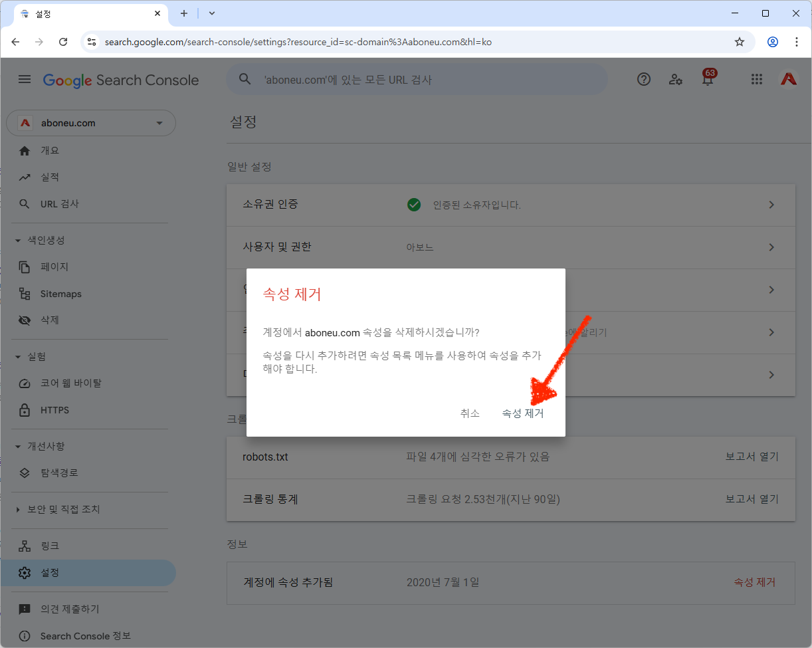The width and height of the screenshot is (812, 648).
Task: Open 삭제 removals in the sidebar
Action: [x=50, y=320]
